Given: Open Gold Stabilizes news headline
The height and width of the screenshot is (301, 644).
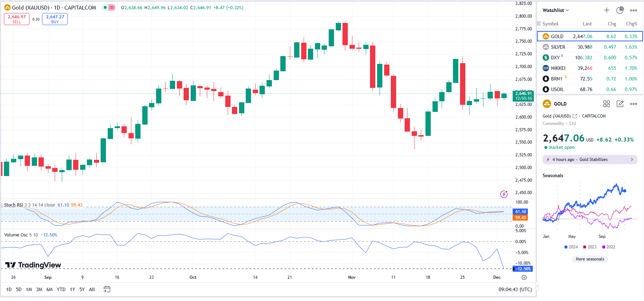Looking at the screenshot, I should point(590,159).
